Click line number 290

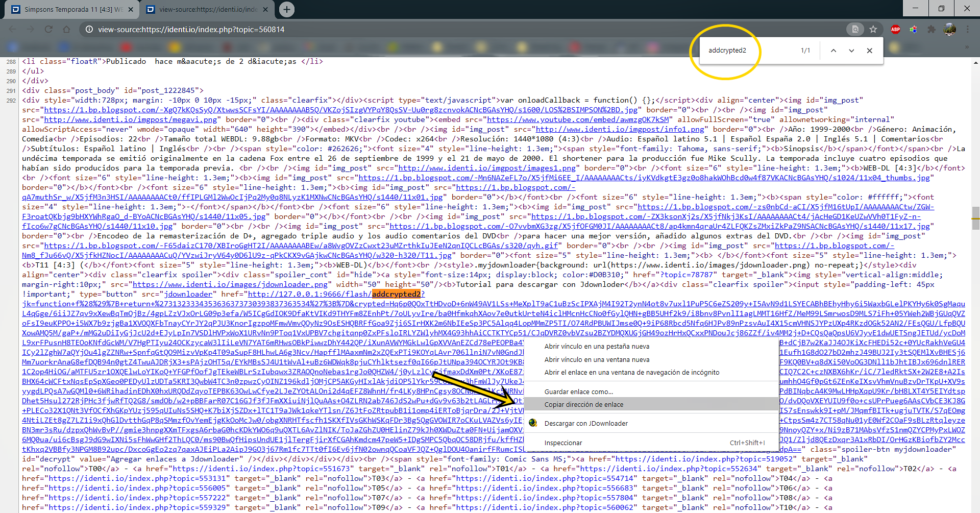(11, 81)
